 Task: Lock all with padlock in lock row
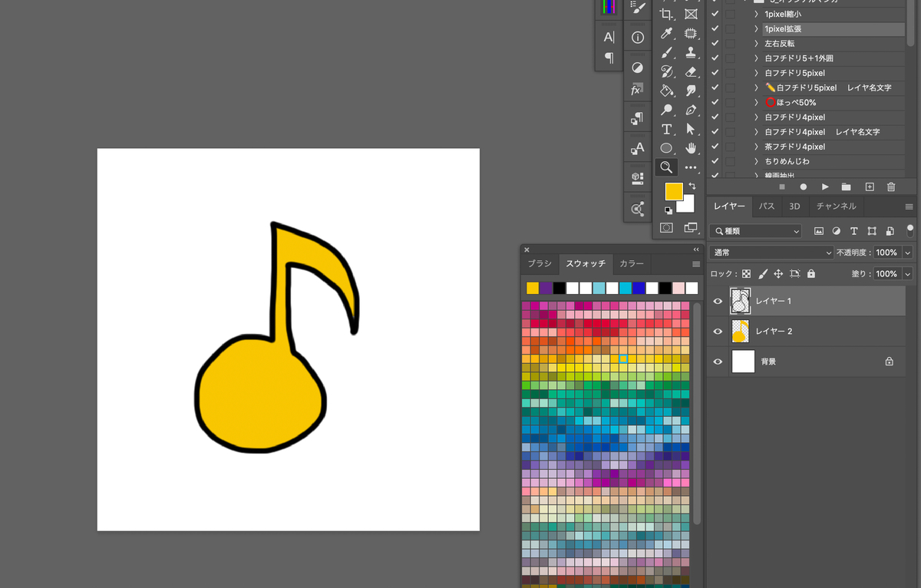tap(811, 273)
